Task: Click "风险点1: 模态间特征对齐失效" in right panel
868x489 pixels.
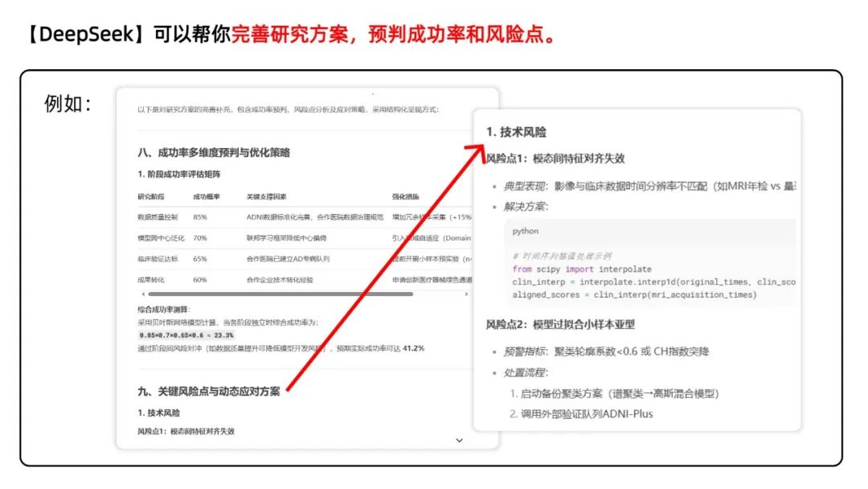Action: 555,159
